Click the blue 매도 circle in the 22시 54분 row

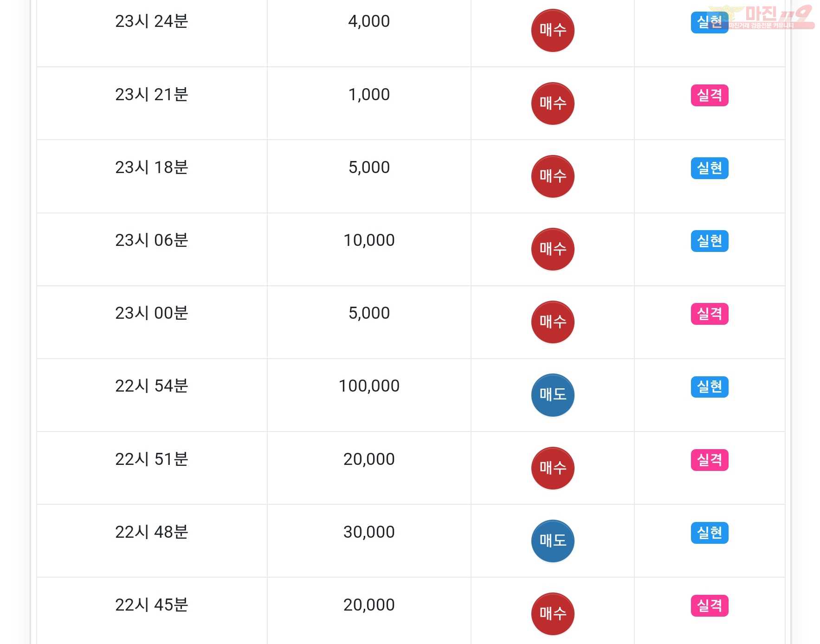point(552,395)
